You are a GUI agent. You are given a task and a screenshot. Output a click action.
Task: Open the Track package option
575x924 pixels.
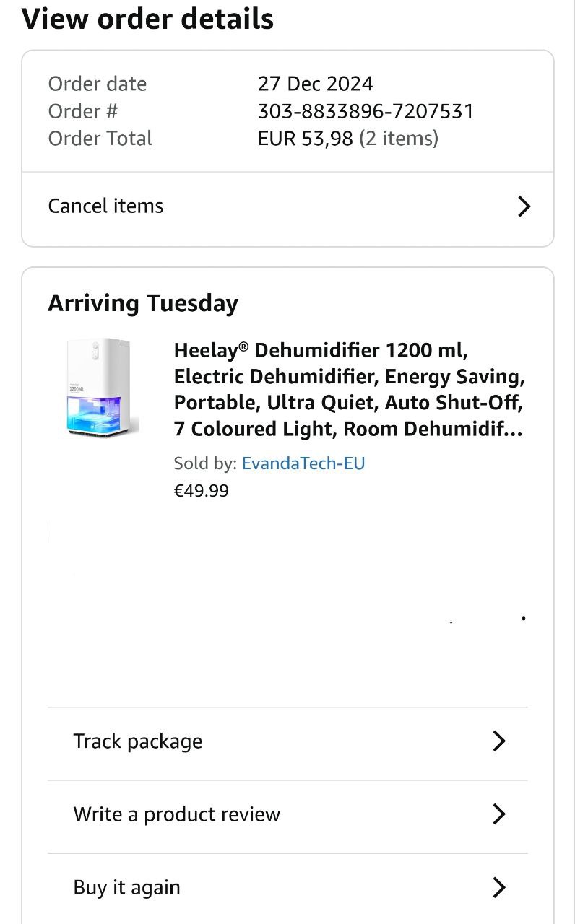[x=138, y=741]
